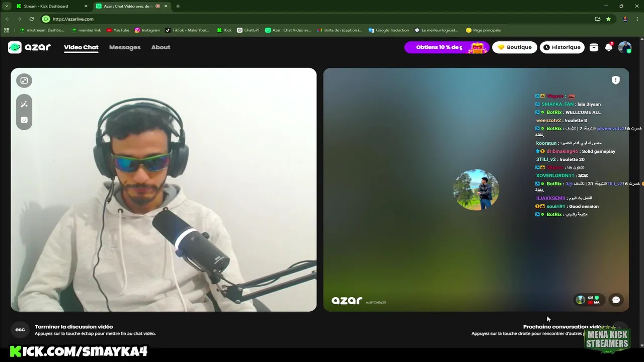Open the magic wand effects tool
Image resolution: width=644 pixels, height=362 pixels.
[x=24, y=104]
